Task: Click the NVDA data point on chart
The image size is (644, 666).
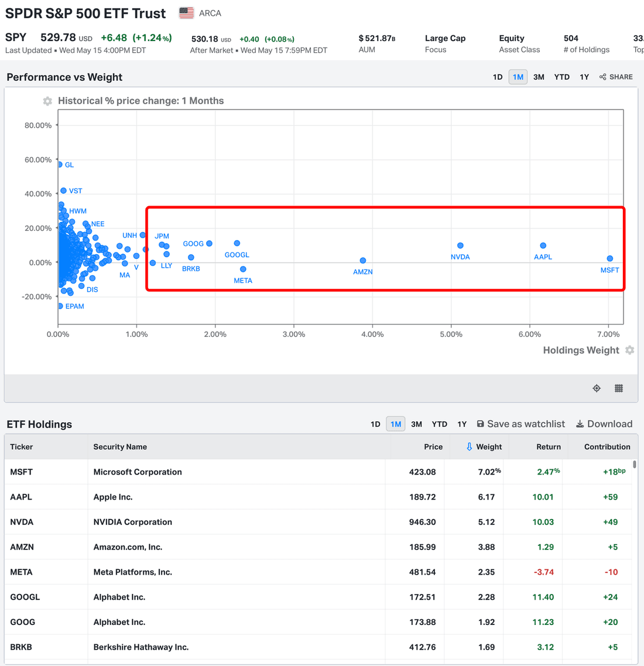Action: (460, 245)
